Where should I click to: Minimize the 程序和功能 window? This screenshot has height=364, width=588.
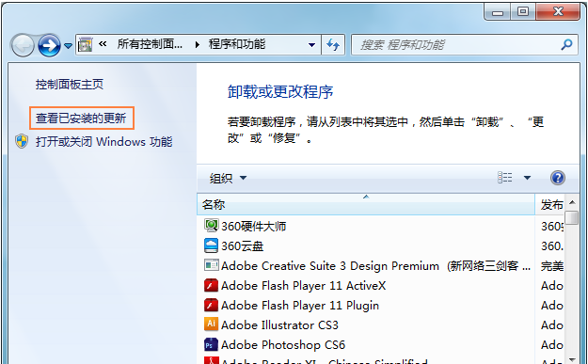click(x=498, y=12)
